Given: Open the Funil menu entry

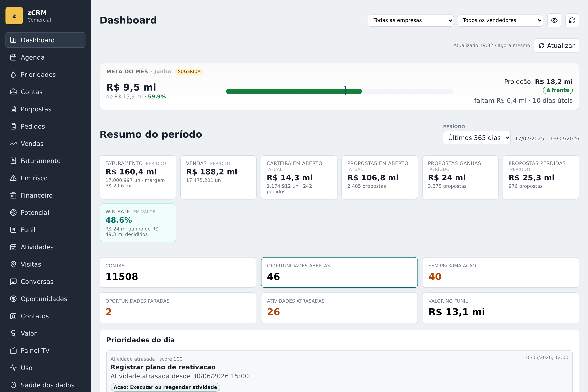Looking at the screenshot, I should coord(45,230).
